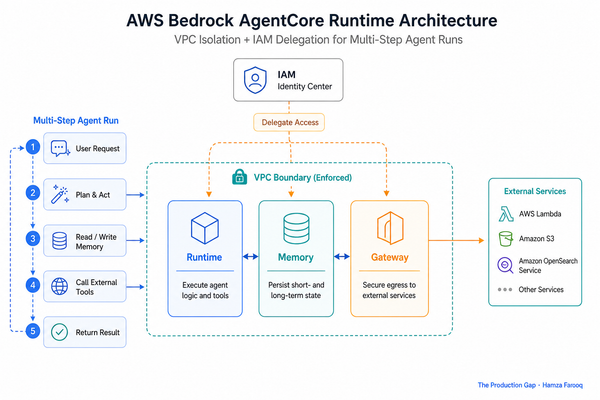Click 'The Production Gap - Hamza Farooq' credit
Viewport: 600px width, 400px height.
click(530, 385)
